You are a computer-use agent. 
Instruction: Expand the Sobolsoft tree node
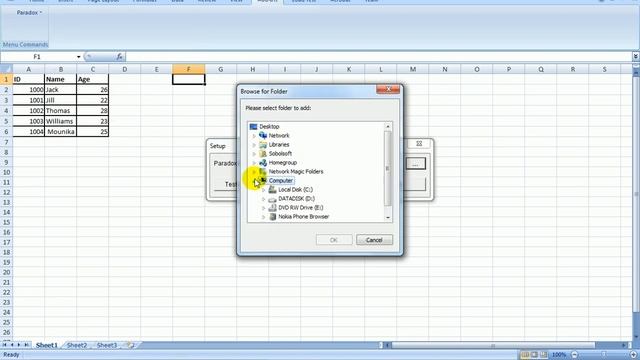click(x=254, y=153)
